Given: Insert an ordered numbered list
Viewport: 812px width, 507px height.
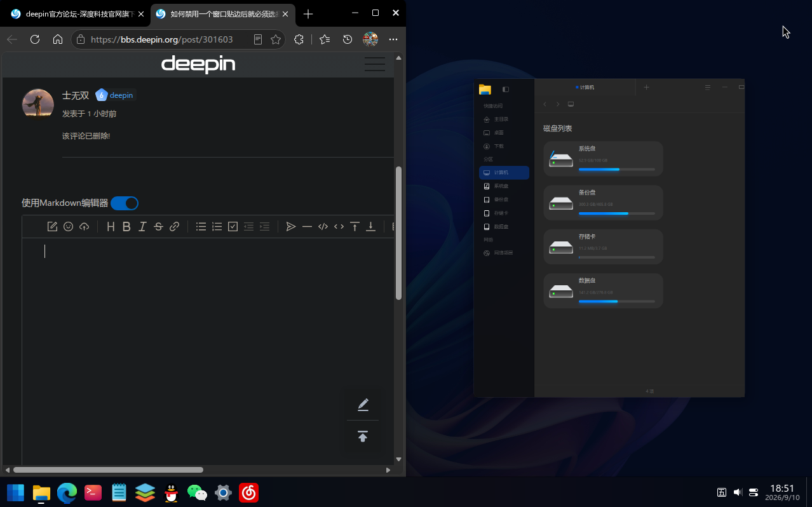Looking at the screenshot, I should point(217,227).
